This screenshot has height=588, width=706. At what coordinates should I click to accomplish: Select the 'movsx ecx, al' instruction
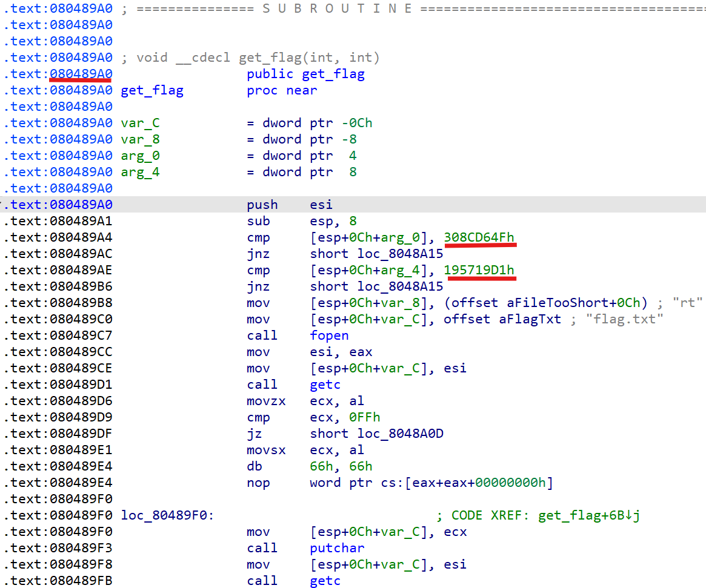coord(305,450)
